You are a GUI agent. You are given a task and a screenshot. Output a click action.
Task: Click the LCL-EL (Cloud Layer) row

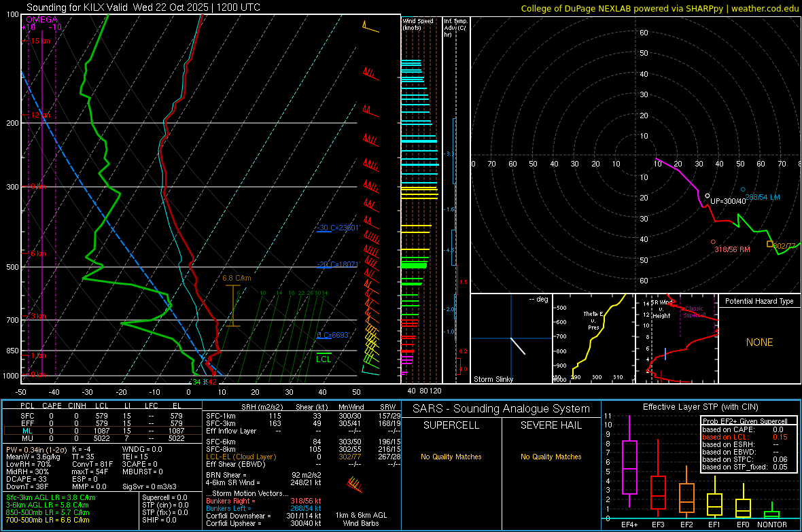coord(303,457)
